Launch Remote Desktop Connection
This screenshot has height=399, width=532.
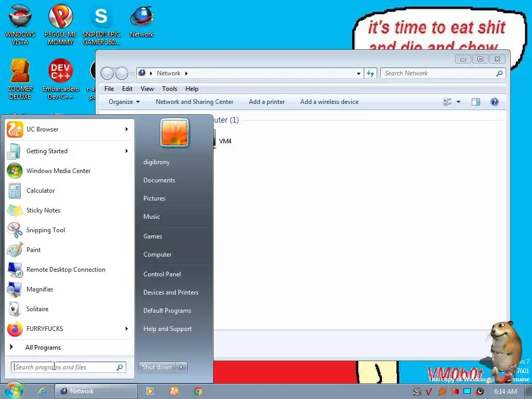pos(69,270)
